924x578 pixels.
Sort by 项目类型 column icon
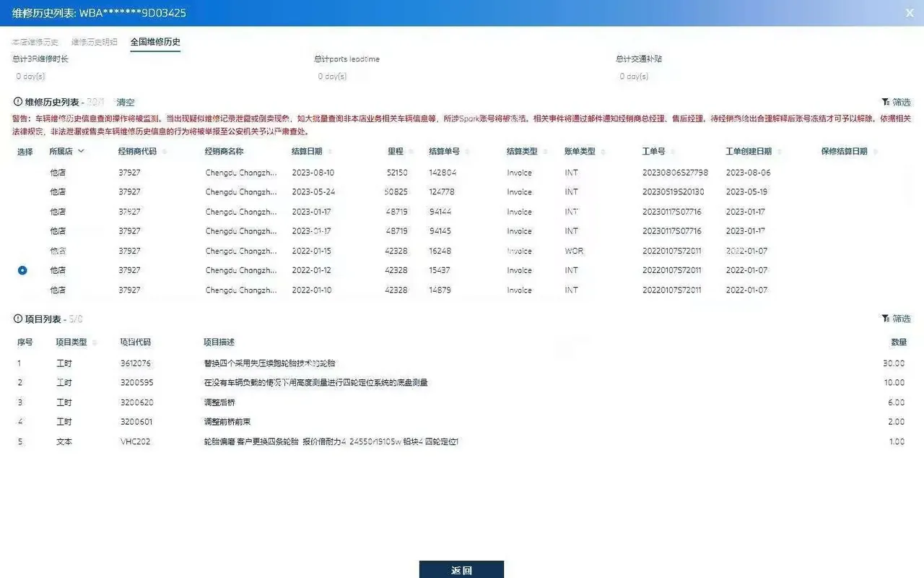coord(95,342)
